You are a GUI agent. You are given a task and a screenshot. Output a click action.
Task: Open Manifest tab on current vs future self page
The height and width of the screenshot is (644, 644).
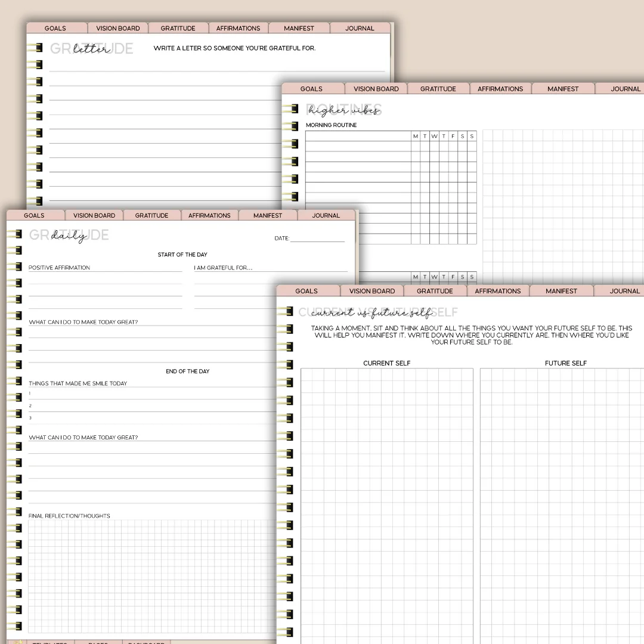click(561, 291)
